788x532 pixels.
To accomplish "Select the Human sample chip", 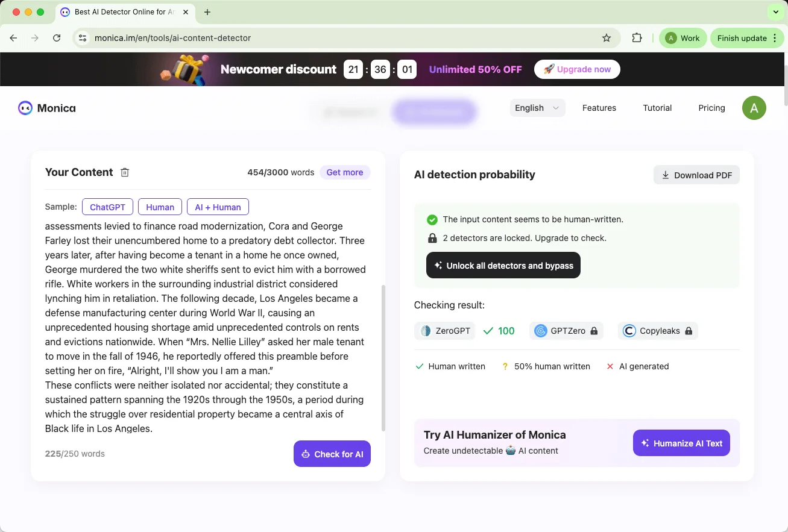I will point(160,207).
